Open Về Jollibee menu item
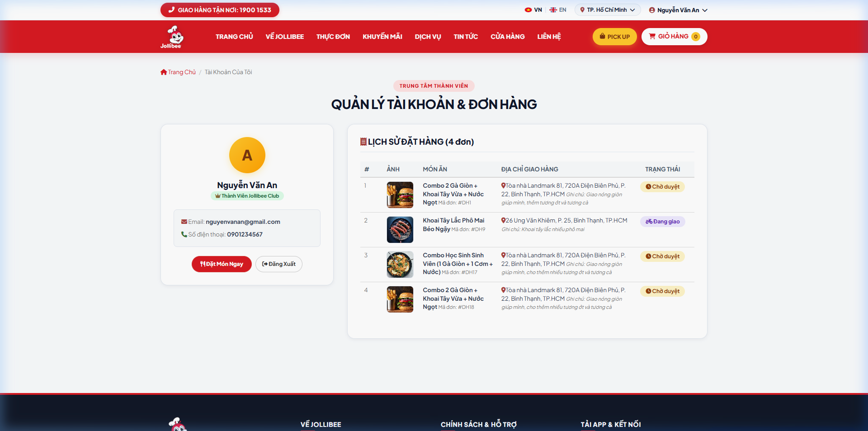 coord(285,37)
